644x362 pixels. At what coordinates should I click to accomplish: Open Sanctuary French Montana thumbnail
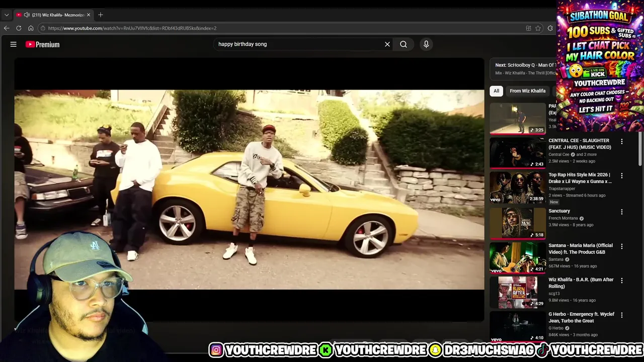click(518, 223)
